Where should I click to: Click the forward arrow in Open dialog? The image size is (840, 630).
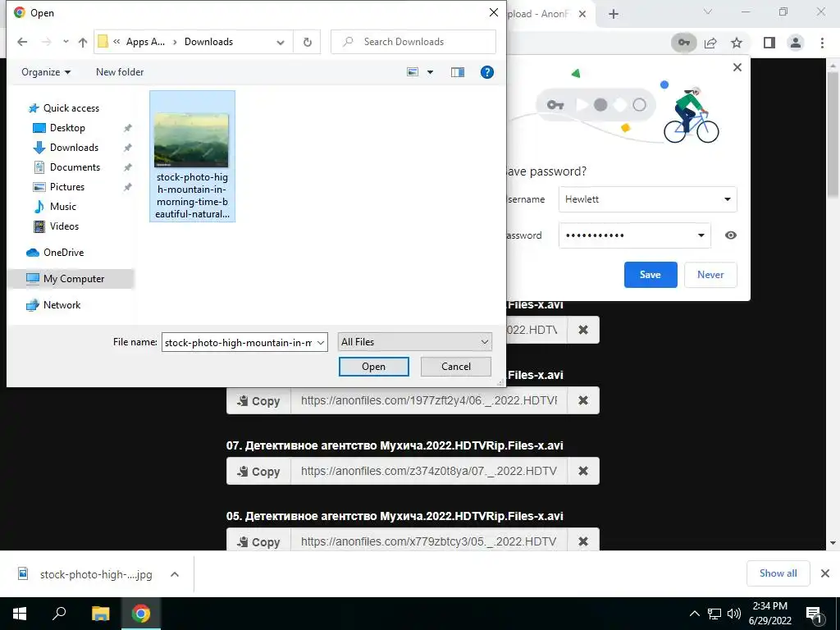[46, 42]
